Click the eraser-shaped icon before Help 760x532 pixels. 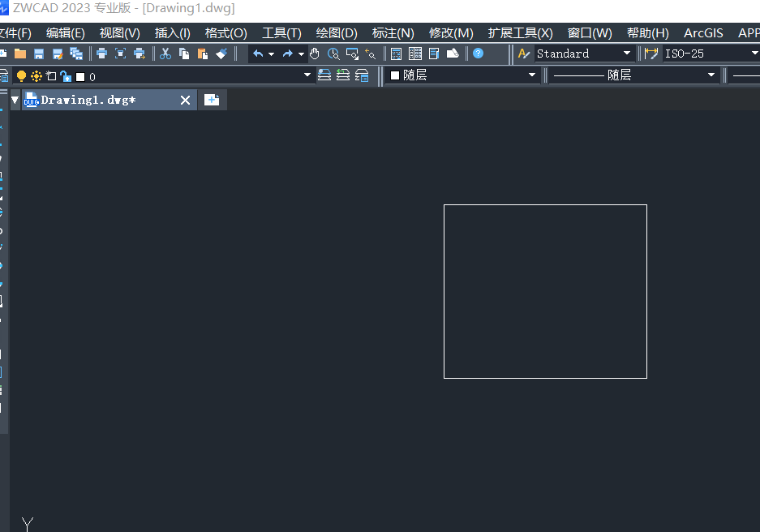point(453,54)
